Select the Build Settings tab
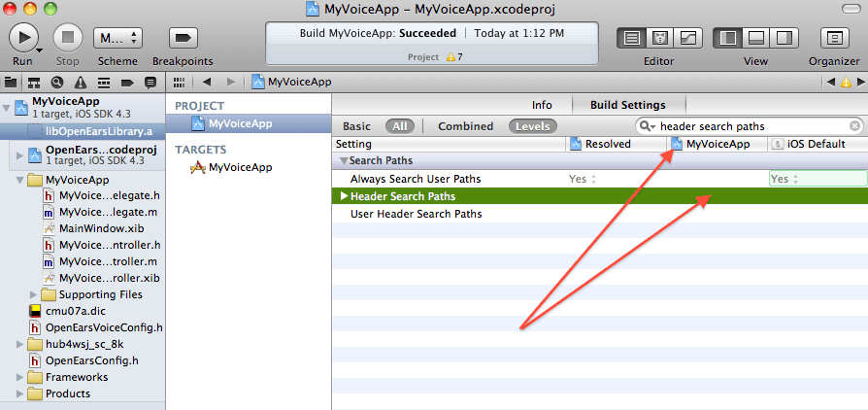Screen dimensions: 868x410 point(630,105)
